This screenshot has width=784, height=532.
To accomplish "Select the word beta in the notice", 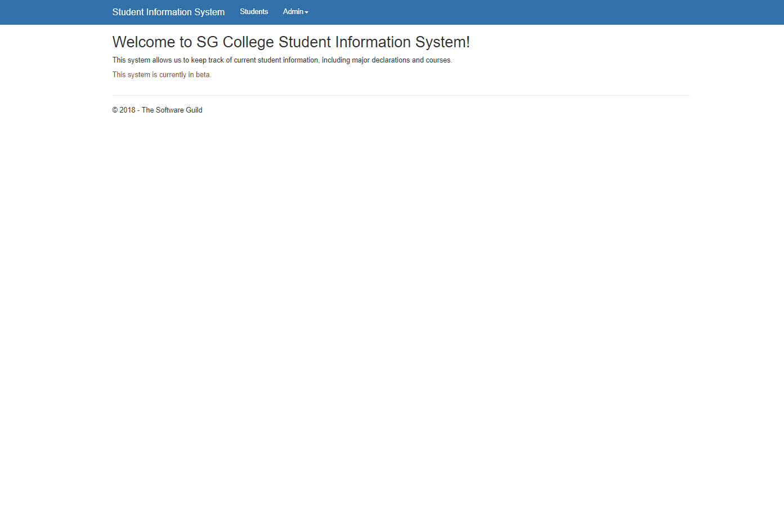I will pyautogui.click(x=203, y=75).
